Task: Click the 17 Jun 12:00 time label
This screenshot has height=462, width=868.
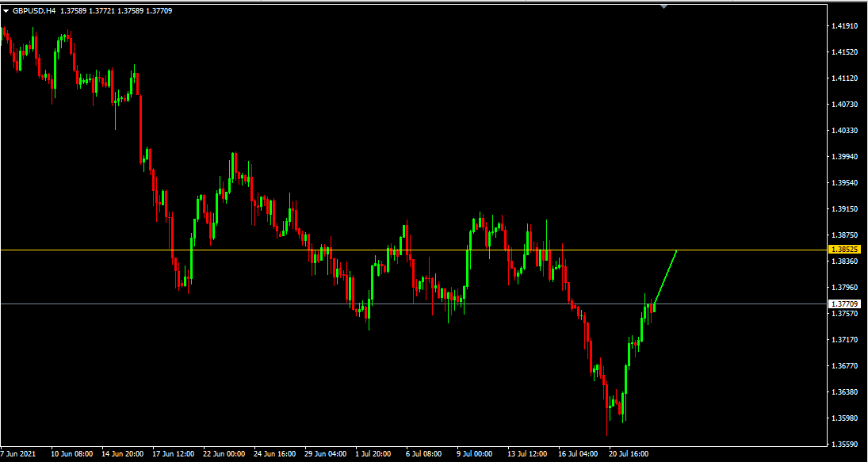Action: coord(174,454)
